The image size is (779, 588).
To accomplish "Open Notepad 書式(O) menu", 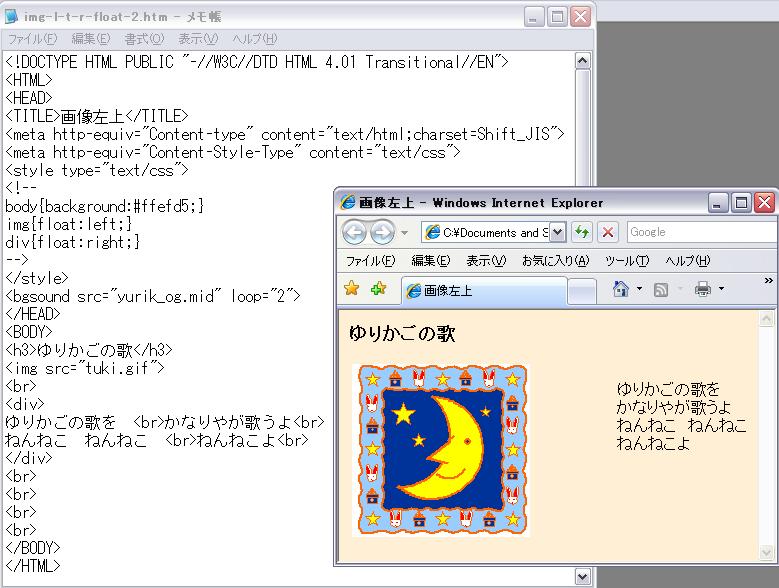I will click(144, 39).
